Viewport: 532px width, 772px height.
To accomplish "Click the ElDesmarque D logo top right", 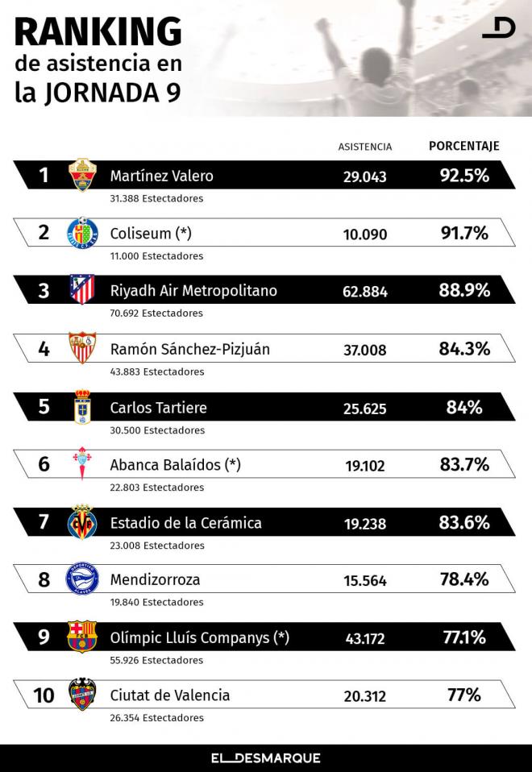I will (x=498, y=29).
